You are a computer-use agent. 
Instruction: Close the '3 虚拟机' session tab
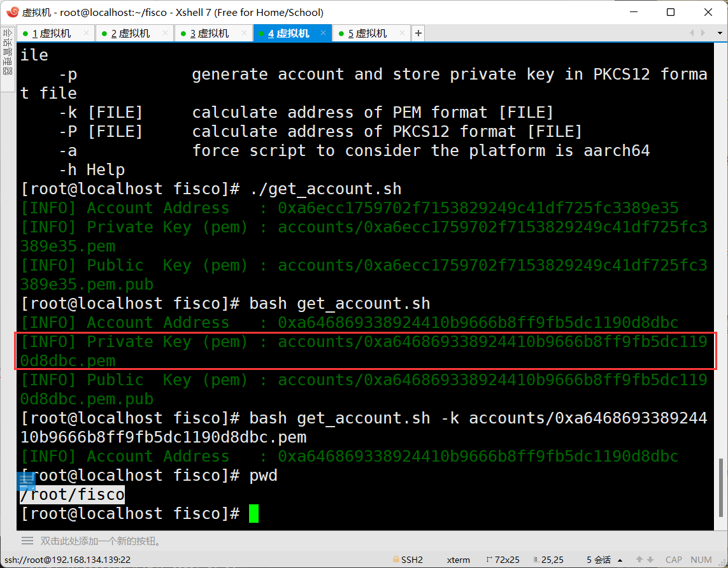pos(244,33)
